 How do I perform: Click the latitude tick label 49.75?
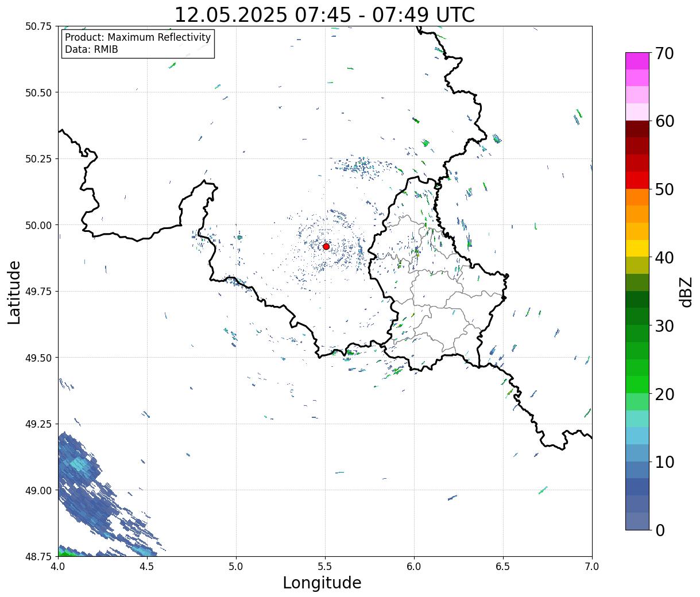38,292
